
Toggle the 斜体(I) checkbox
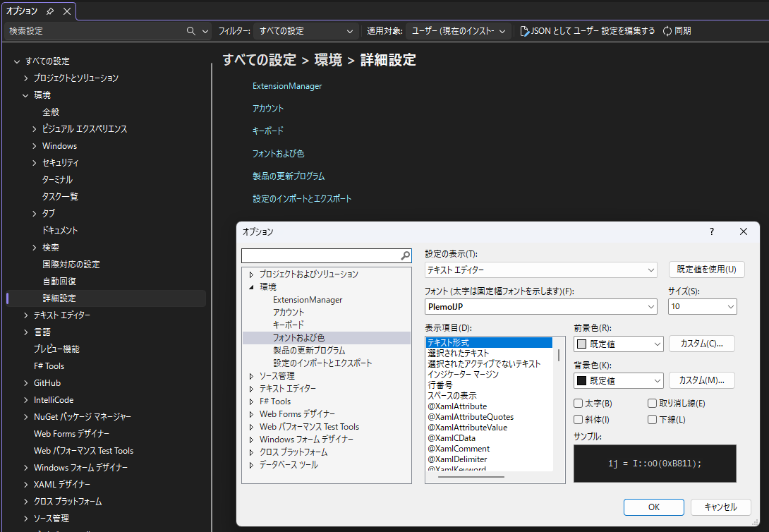pyautogui.click(x=579, y=420)
